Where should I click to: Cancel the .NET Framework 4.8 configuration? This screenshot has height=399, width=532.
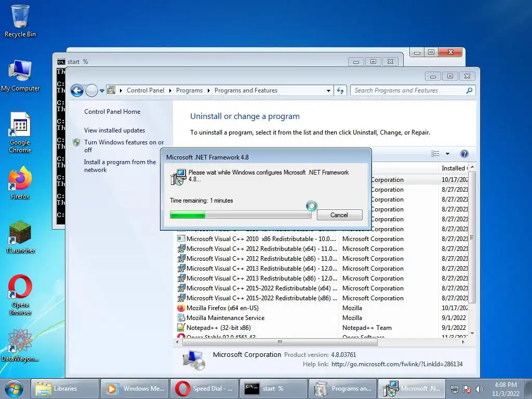[x=340, y=215]
